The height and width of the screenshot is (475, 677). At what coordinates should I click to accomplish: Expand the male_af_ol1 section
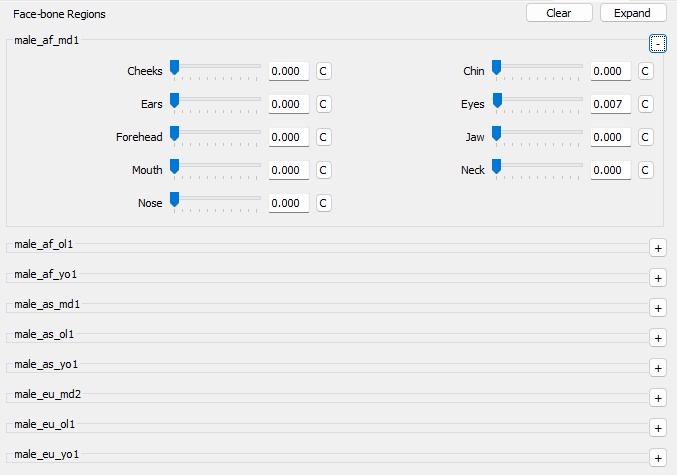[x=657, y=248]
